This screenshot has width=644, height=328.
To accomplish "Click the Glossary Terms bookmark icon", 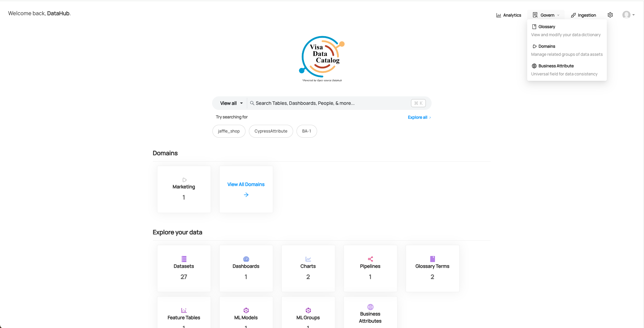I will click(433, 259).
